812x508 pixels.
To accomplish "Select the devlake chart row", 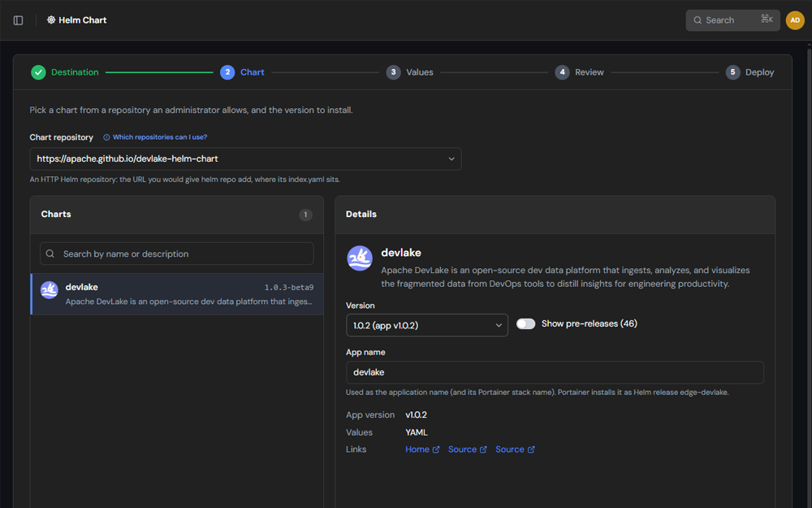I will [177, 294].
